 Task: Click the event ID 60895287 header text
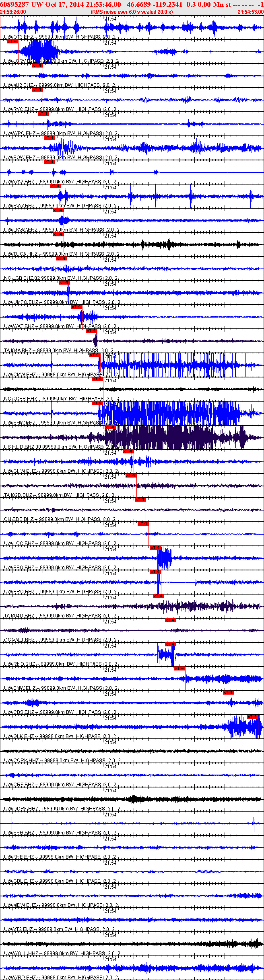click(14, 4)
